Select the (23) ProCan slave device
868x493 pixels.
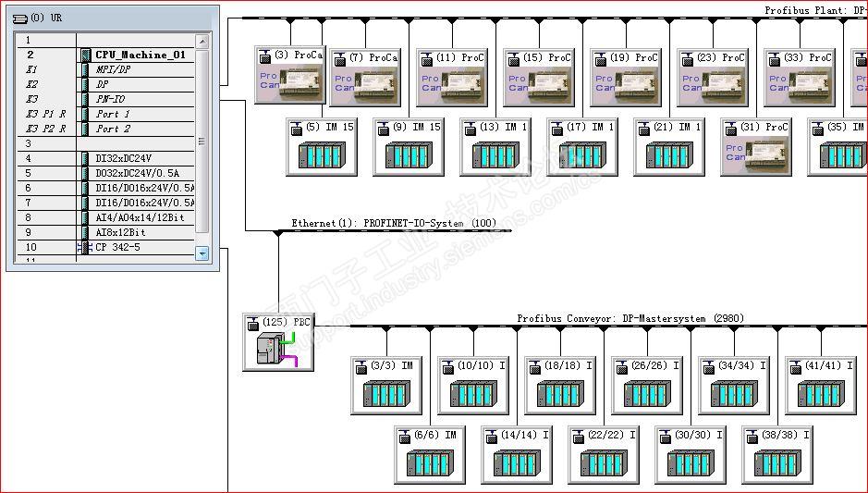point(713,78)
